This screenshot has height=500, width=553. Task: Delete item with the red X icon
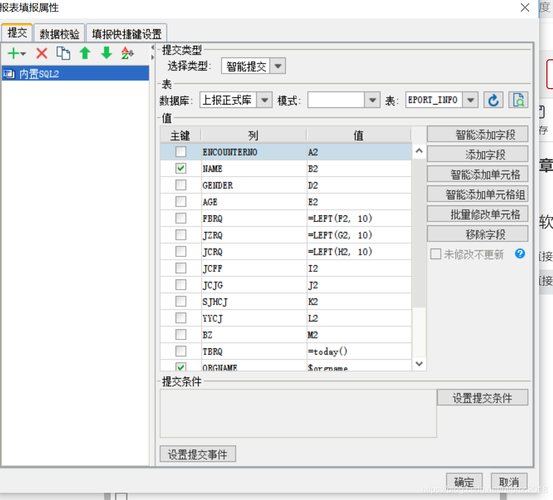tap(42, 54)
